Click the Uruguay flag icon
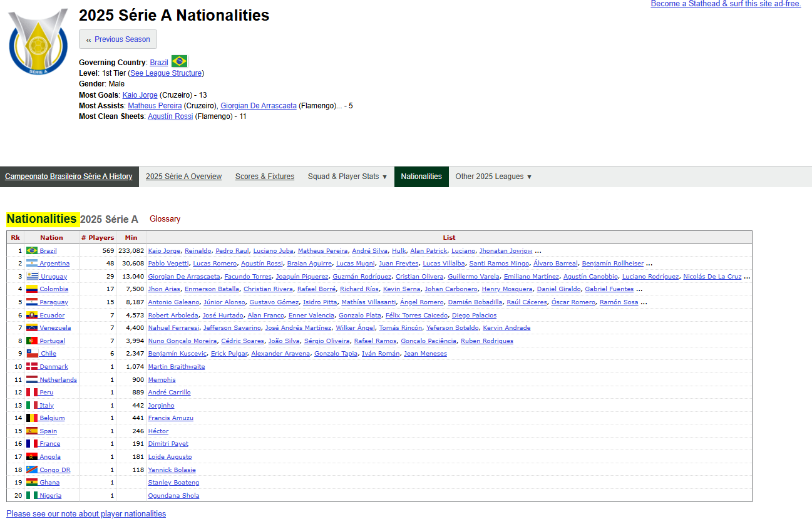The image size is (812, 529). point(32,276)
